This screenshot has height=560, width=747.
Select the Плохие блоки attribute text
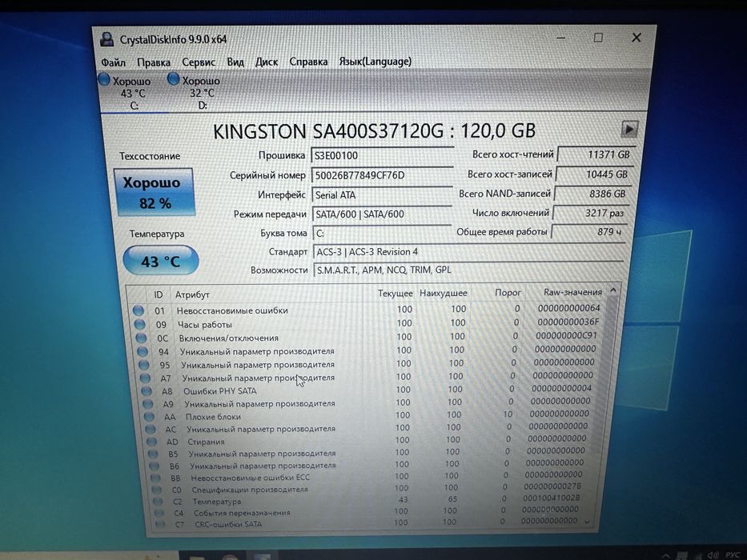213,417
